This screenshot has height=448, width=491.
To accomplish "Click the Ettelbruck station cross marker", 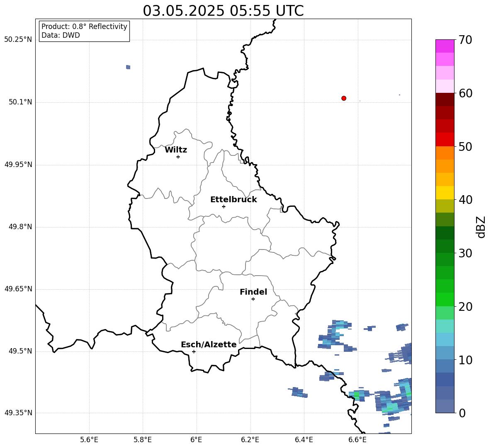I will coord(224,206).
